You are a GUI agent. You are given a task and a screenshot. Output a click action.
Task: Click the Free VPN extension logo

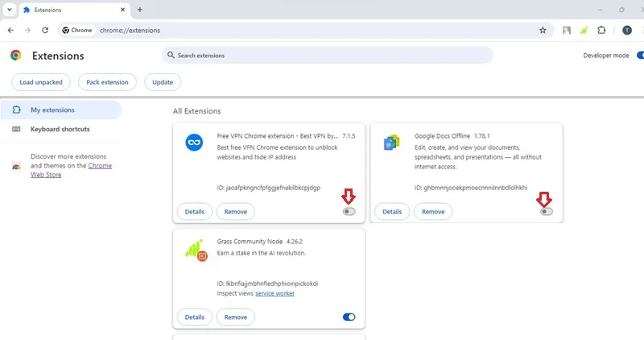(194, 143)
